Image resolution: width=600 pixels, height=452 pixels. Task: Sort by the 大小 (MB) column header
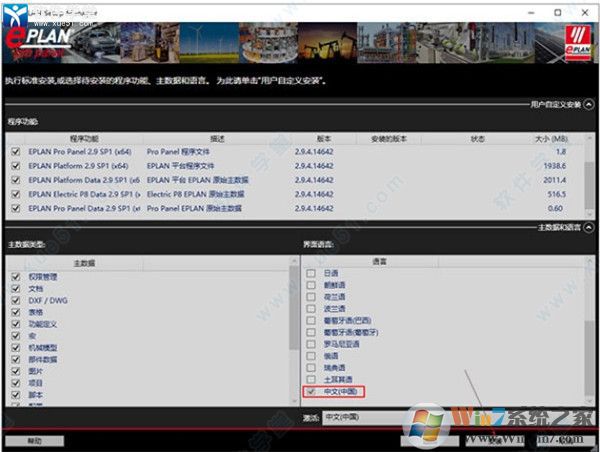tap(551, 139)
